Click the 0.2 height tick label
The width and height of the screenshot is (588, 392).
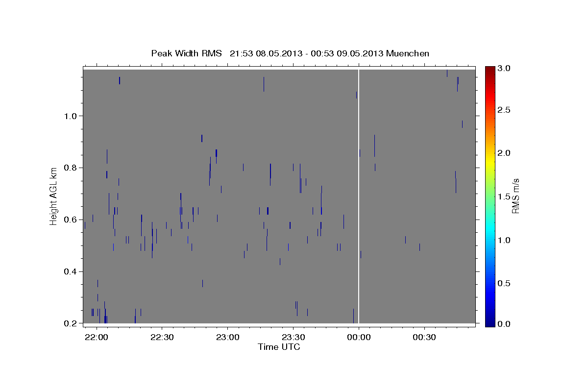click(x=72, y=323)
